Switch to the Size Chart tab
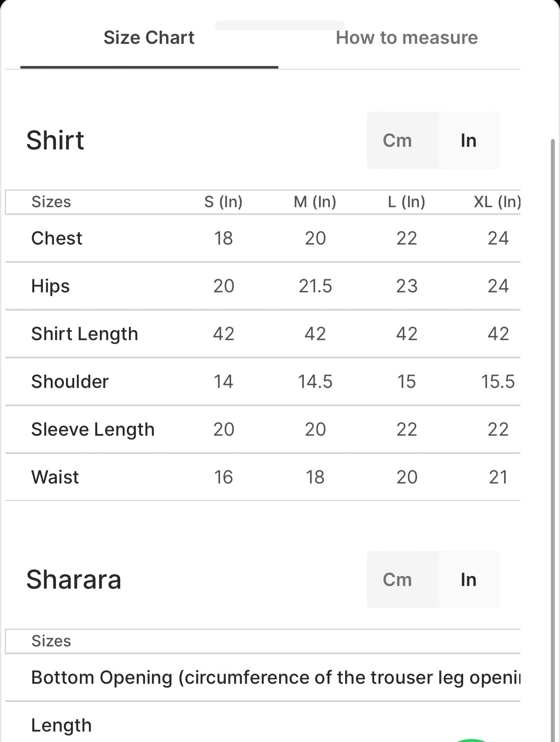 point(149,38)
